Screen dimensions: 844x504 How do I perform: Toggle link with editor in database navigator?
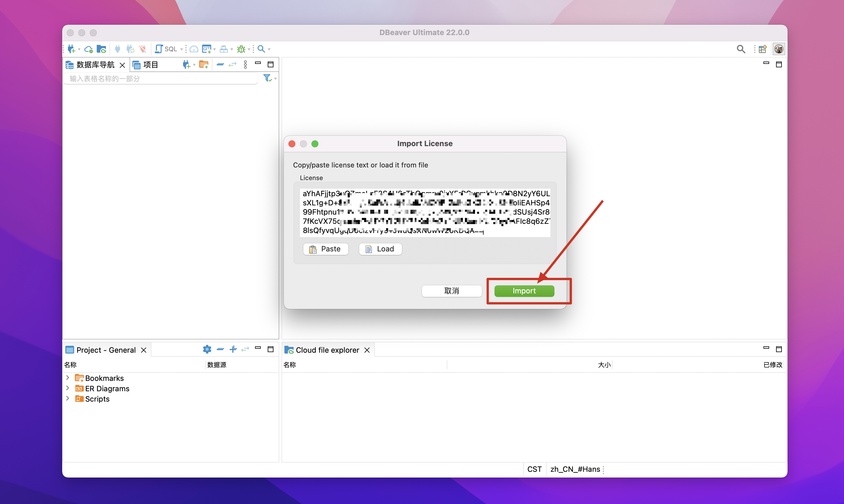[x=232, y=64]
